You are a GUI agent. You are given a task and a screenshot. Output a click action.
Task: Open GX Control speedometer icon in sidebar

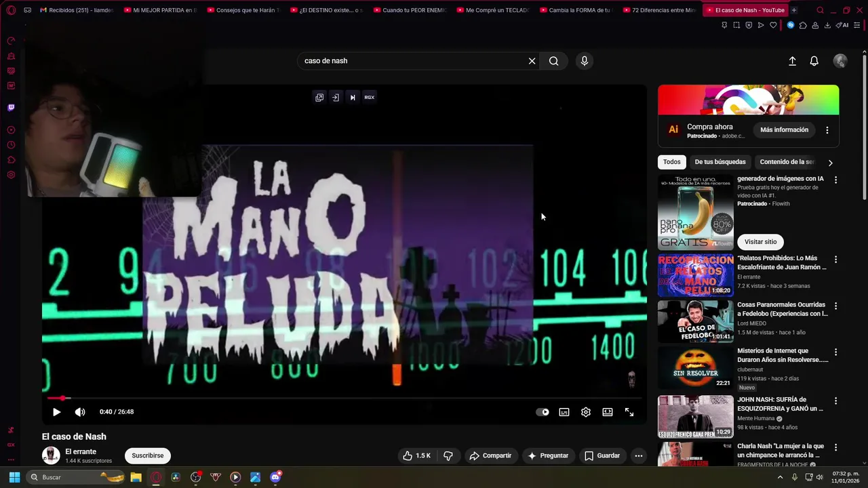pos(11,41)
